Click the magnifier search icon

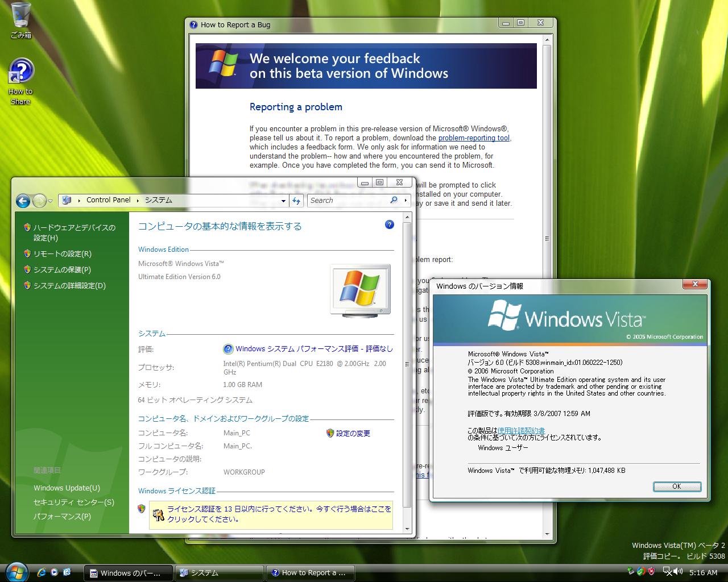(x=394, y=200)
